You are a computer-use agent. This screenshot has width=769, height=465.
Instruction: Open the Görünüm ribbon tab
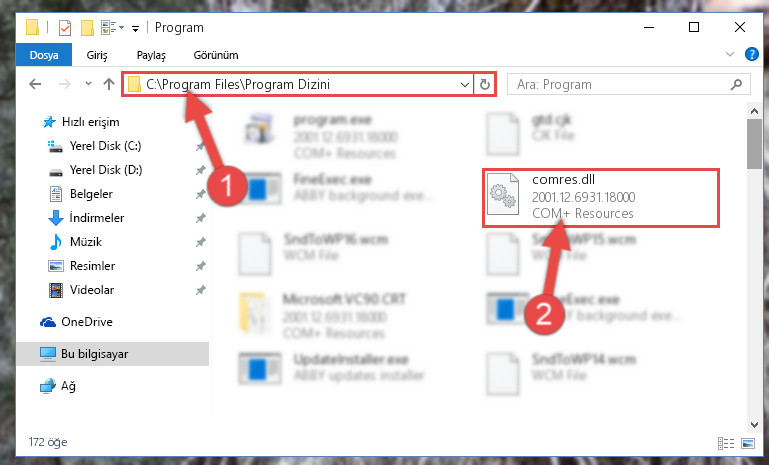pos(216,55)
